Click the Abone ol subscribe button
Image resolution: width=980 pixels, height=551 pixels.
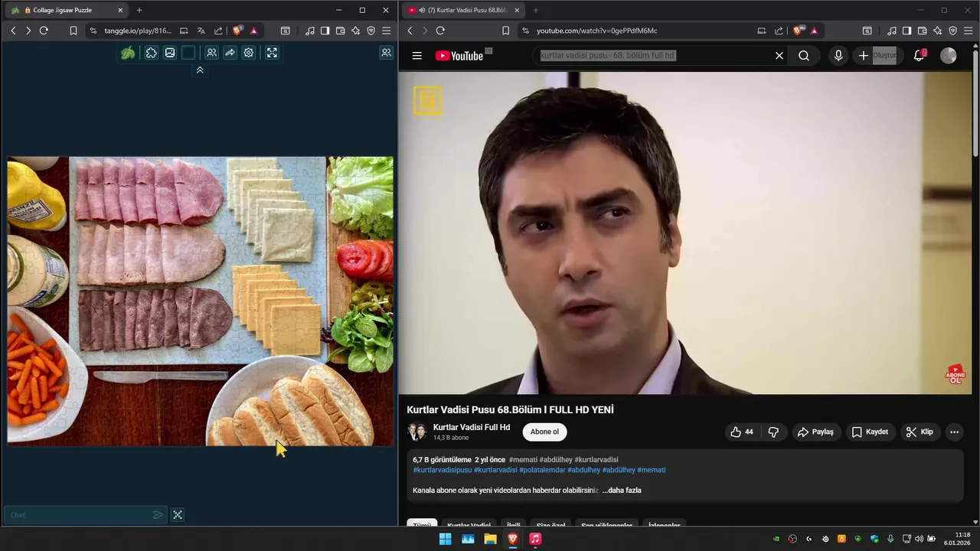pos(544,432)
